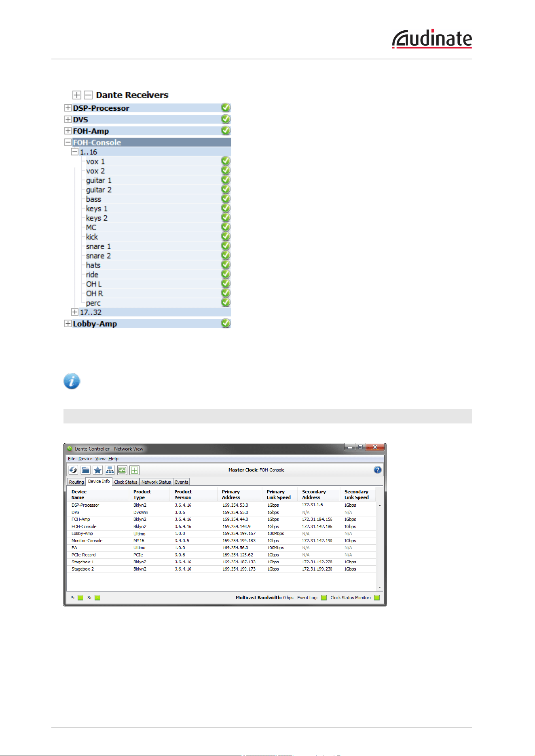Click the green check beside bass
This screenshot has width=535, height=756.
click(x=226, y=199)
